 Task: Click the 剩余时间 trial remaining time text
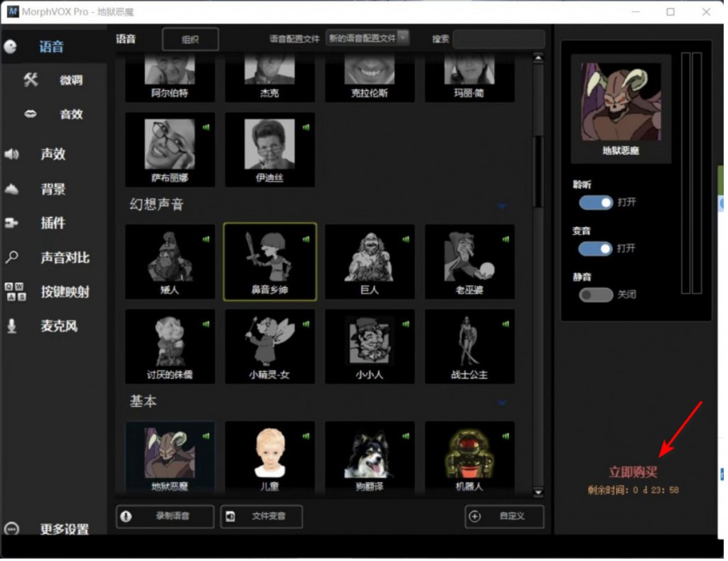[633, 490]
